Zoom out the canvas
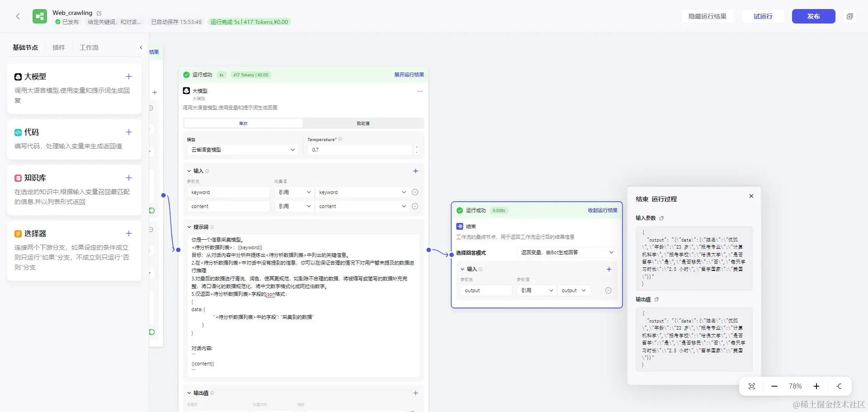This screenshot has height=412, width=868. click(x=774, y=386)
